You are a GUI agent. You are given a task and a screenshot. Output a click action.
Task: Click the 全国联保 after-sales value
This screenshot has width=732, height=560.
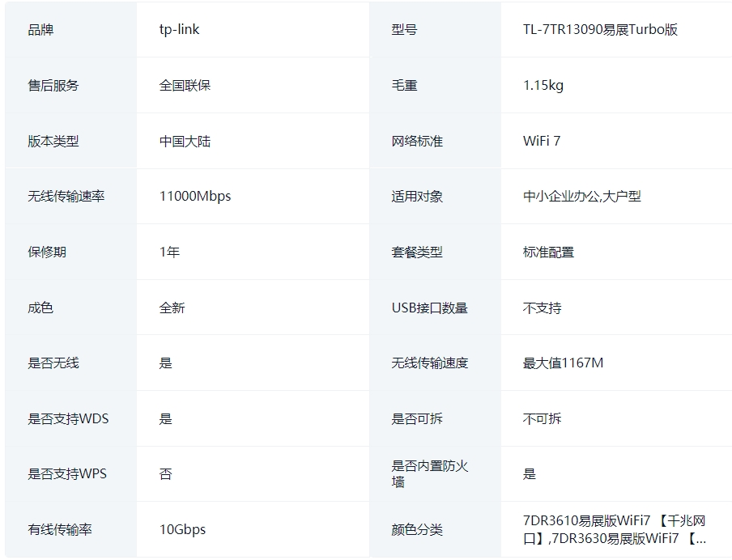(185, 85)
